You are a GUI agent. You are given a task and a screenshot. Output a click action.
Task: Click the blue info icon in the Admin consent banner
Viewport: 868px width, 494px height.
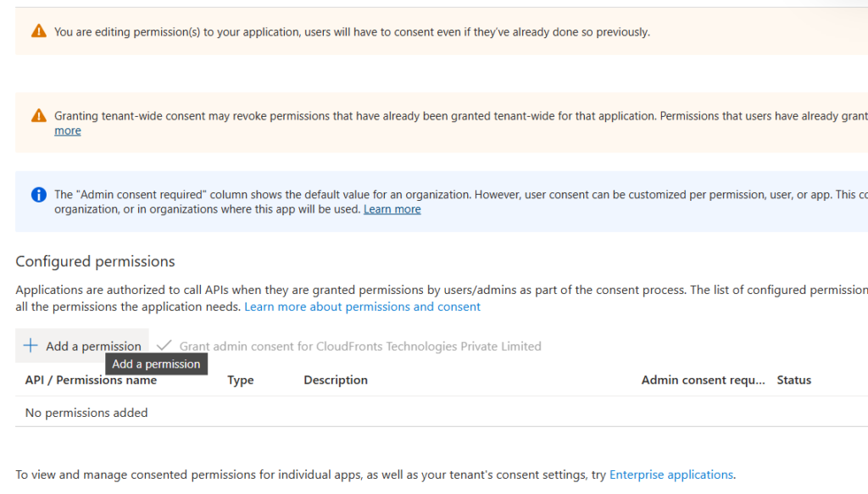39,195
